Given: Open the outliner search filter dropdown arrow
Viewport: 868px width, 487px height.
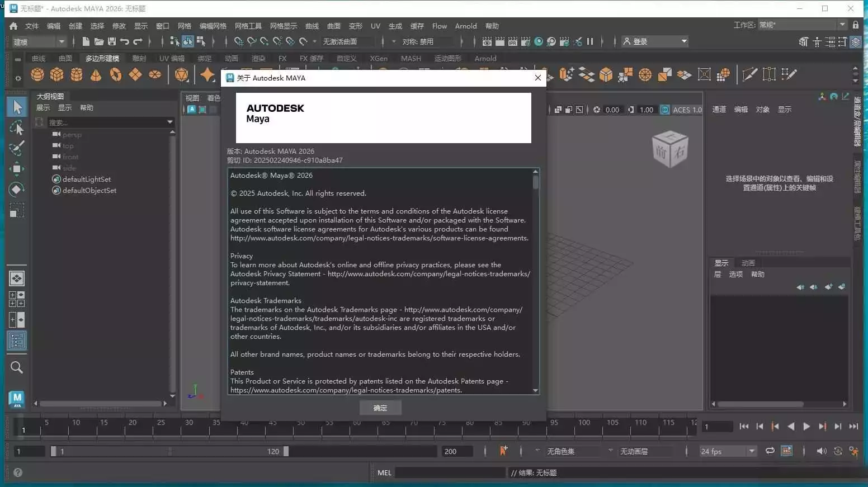Looking at the screenshot, I should tap(170, 122).
